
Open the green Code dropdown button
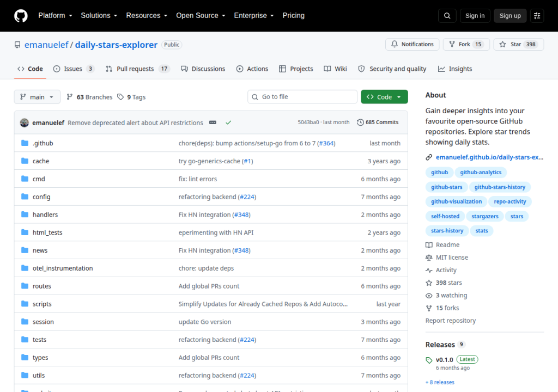(384, 97)
